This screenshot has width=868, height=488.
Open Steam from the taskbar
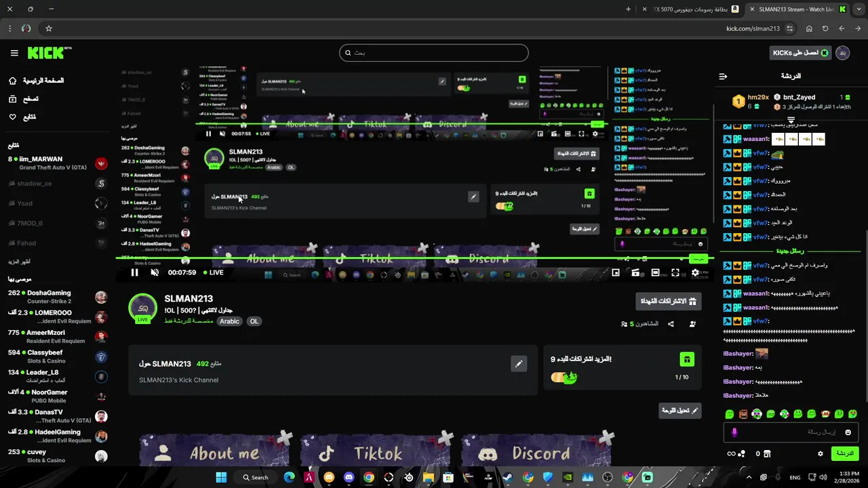[508, 477]
